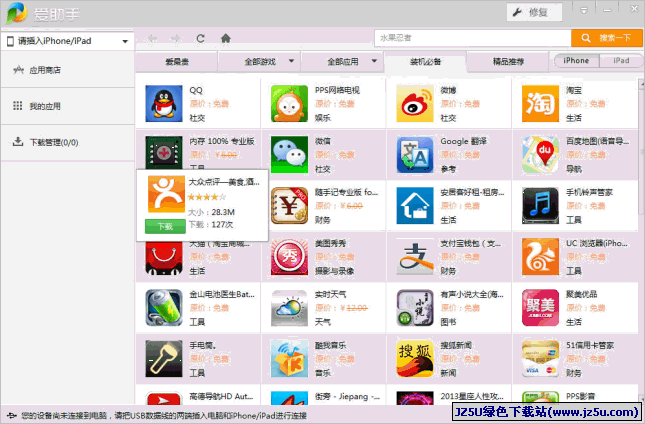Screen dimensions: 645x424
Task: Open the QQ penguin app icon
Action: click(x=164, y=104)
